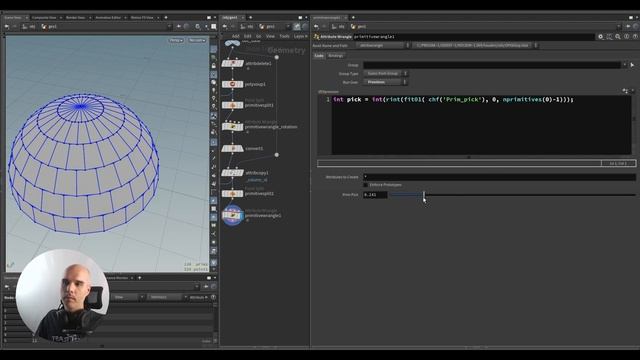Open the Persp camera dropdown

(x=176, y=40)
